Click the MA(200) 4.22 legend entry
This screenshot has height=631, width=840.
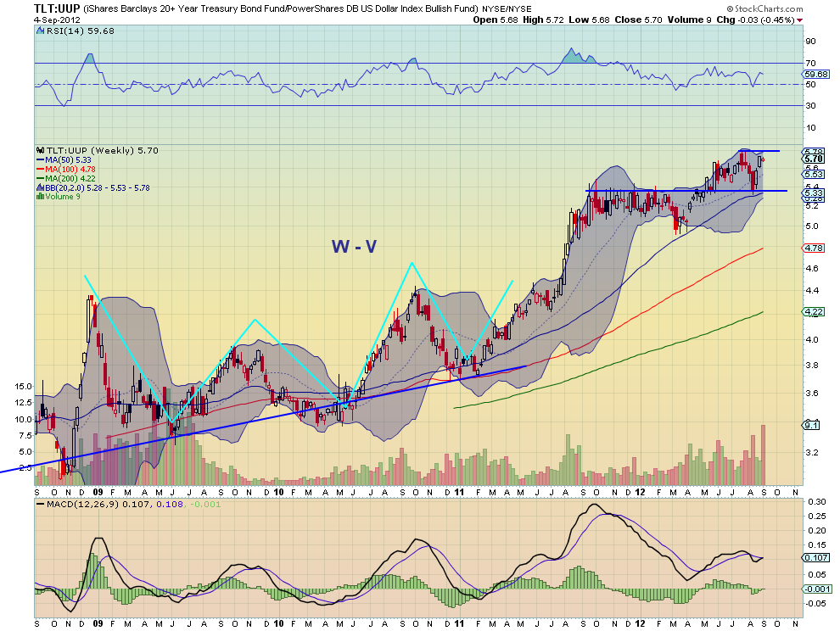tap(70, 178)
